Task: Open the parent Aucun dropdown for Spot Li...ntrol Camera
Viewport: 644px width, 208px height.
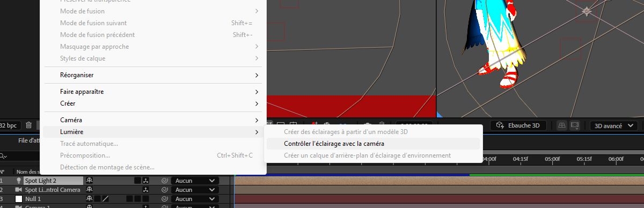Action: (195, 190)
